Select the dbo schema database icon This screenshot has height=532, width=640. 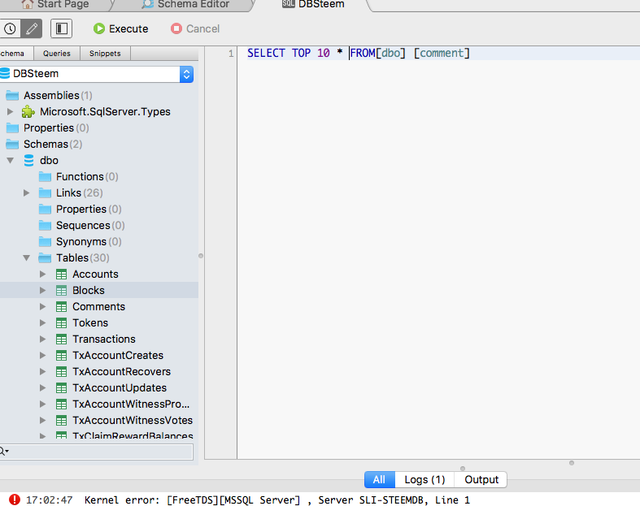[29, 160]
